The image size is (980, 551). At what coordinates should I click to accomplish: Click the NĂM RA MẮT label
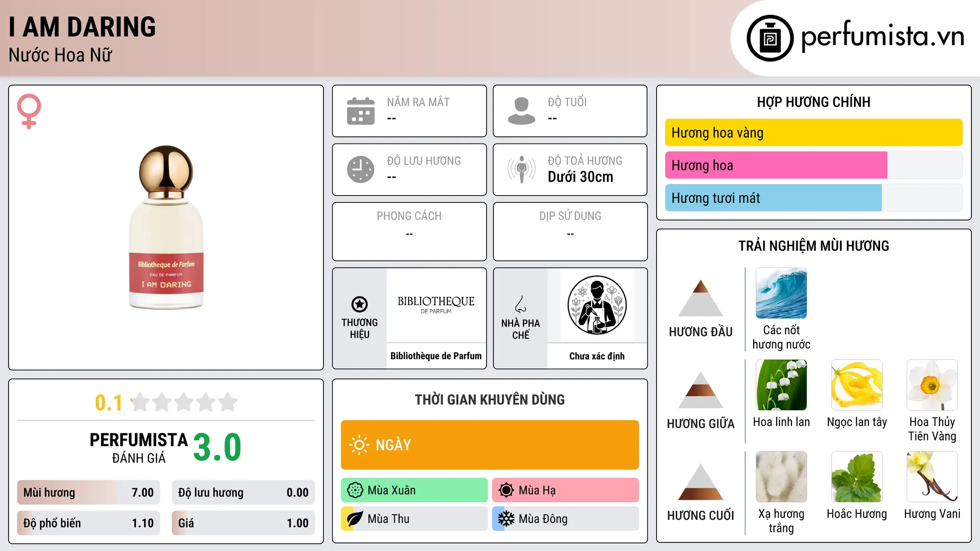pyautogui.click(x=418, y=102)
